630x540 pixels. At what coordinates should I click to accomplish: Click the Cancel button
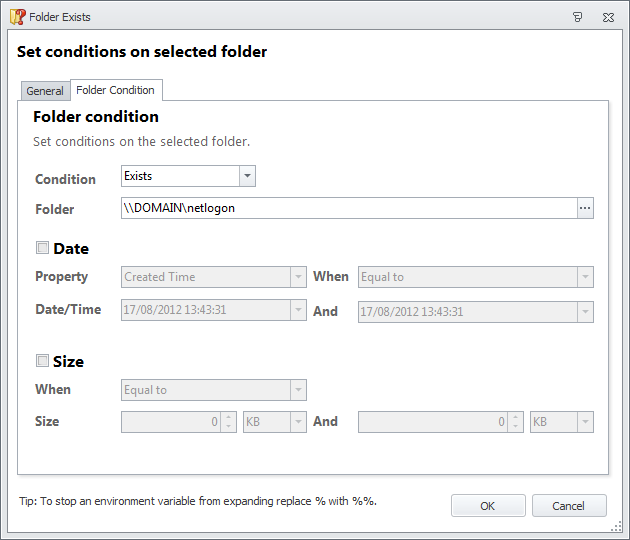[x=569, y=506]
